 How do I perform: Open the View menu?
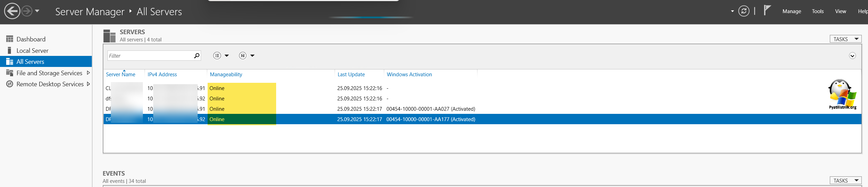[840, 11]
